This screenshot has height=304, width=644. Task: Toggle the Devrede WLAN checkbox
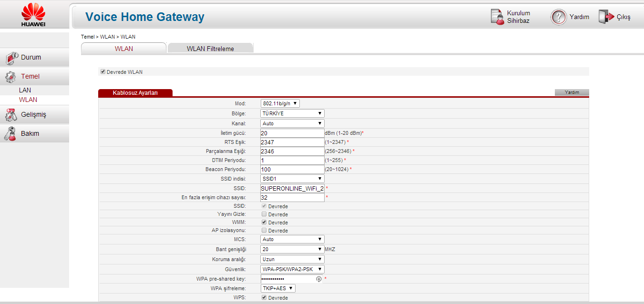coord(102,72)
